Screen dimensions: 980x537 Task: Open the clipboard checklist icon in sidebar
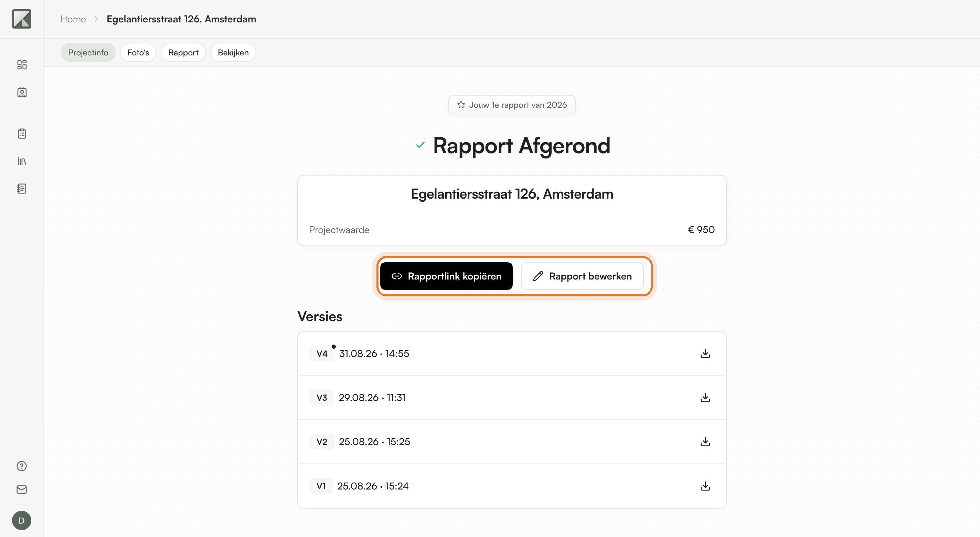(x=22, y=134)
